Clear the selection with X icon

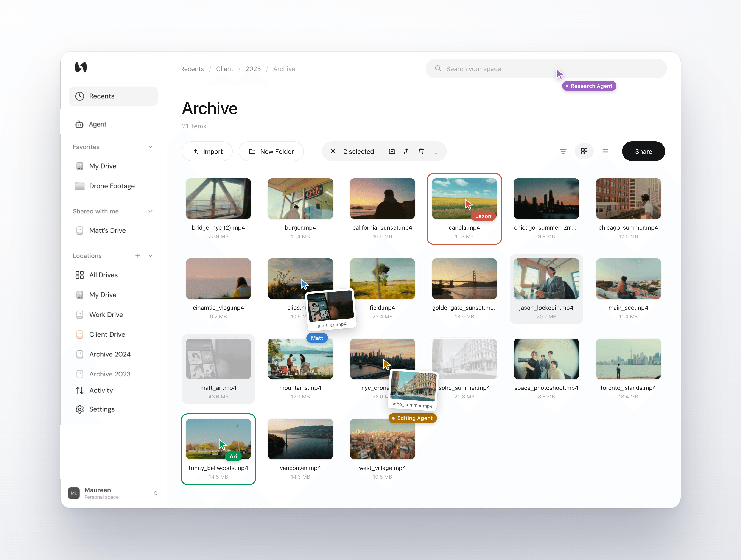[333, 151]
